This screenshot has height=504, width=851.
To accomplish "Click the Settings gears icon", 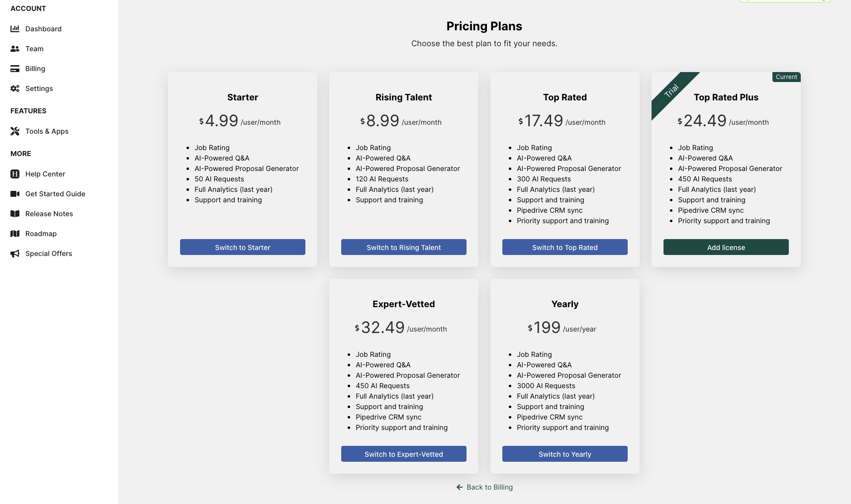I will 15,88.
